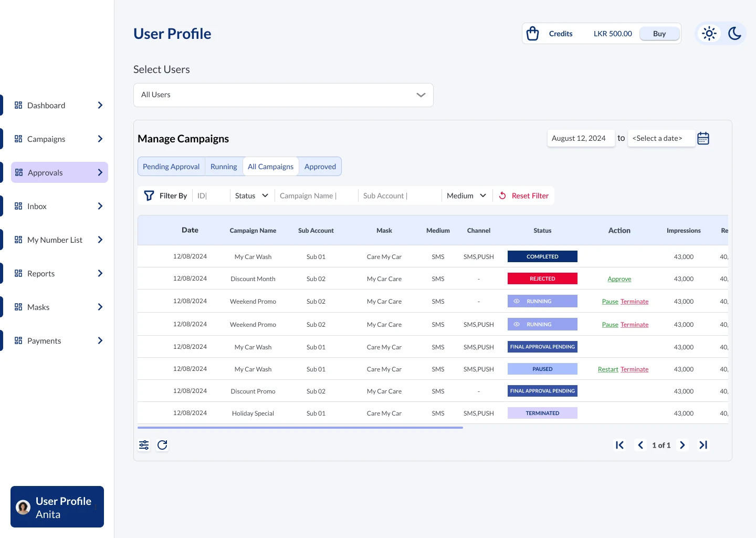Switch to the Running tab

click(x=224, y=167)
